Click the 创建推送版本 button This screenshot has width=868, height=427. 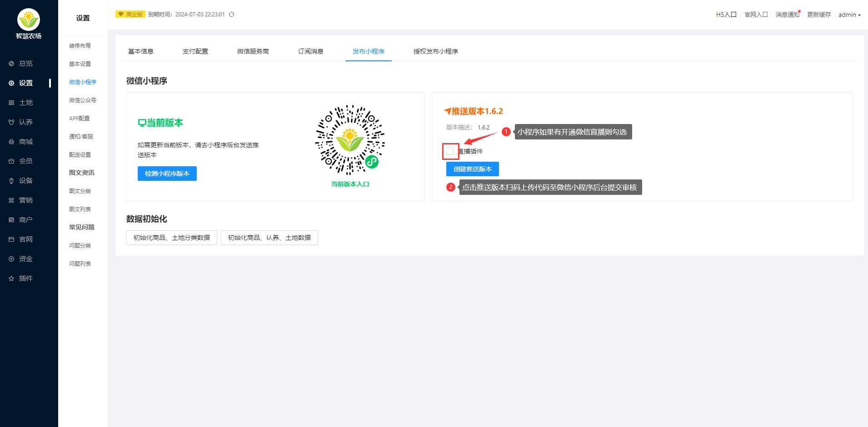[x=473, y=169]
